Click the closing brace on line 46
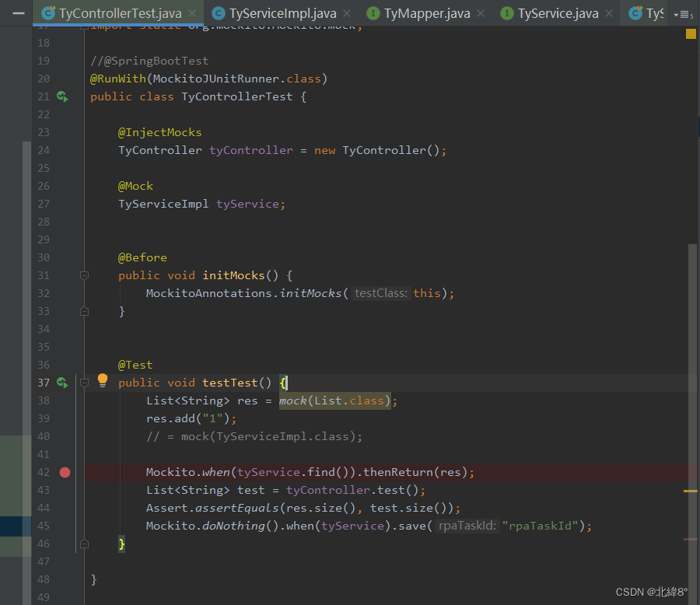Screen dimensions: 700x605 [x=121, y=544]
